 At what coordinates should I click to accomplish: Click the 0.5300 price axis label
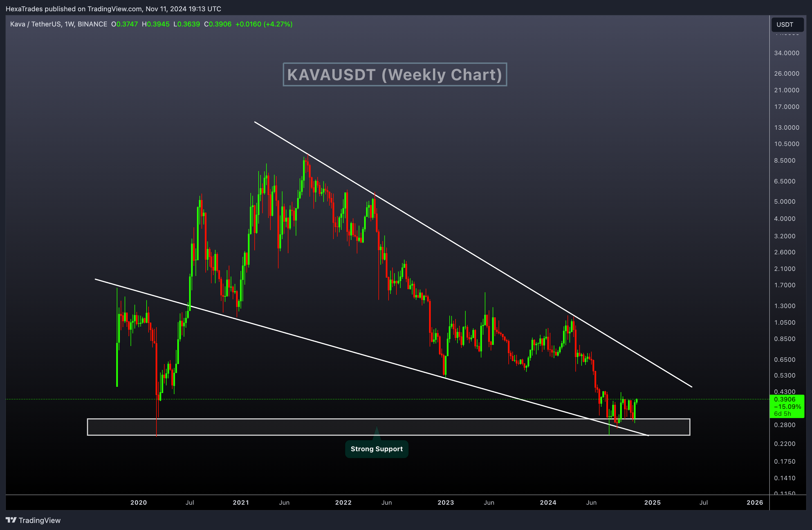click(784, 376)
